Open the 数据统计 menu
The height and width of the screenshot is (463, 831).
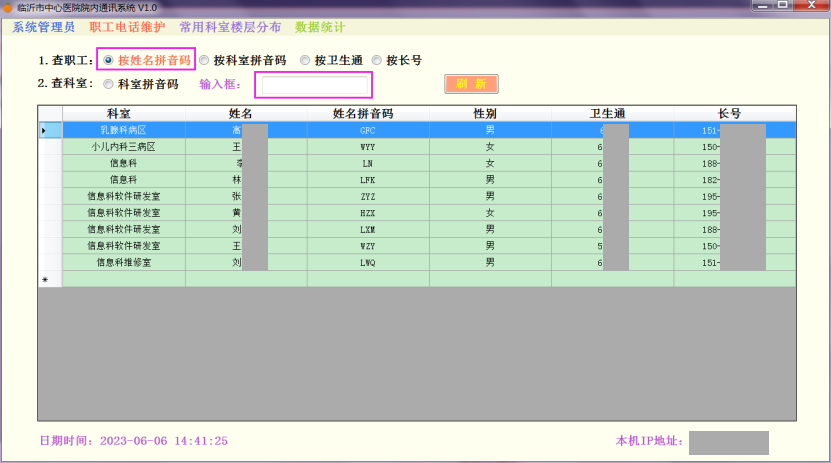[x=319, y=27]
